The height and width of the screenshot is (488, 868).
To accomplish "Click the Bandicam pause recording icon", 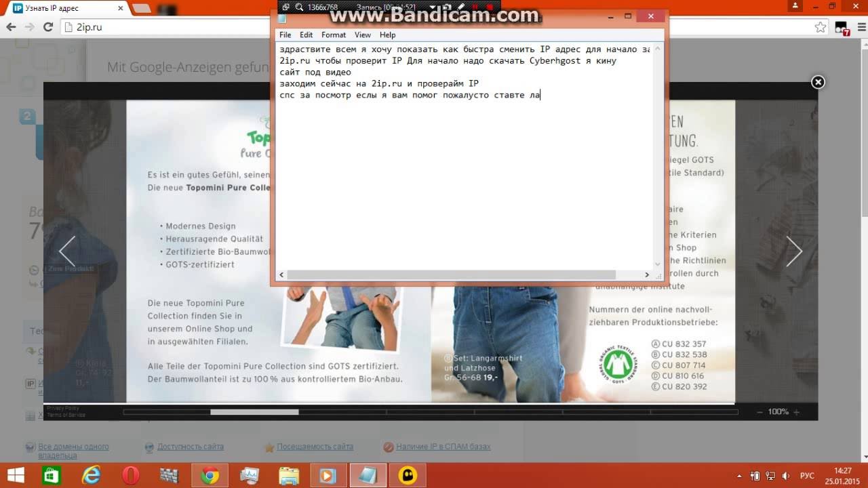I will click(x=475, y=7).
